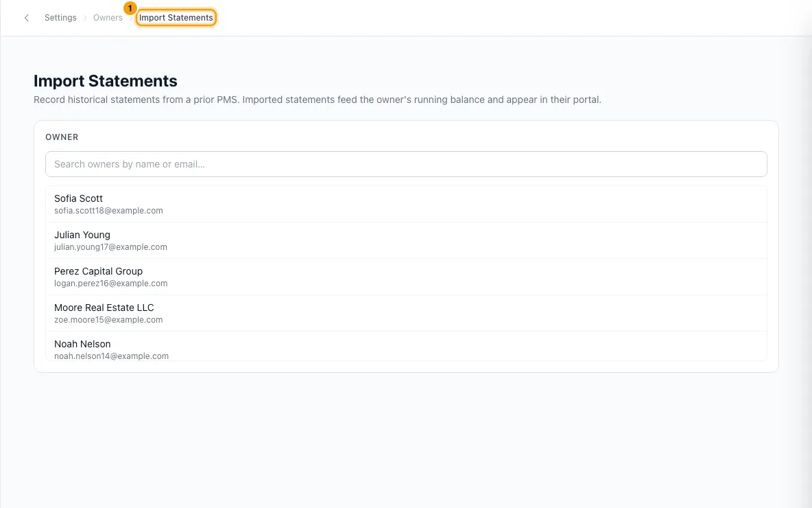Viewport: 812px width, 508px height.
Task: Select Moore Real Estate LLC
Action: click(x=406, y=313)
